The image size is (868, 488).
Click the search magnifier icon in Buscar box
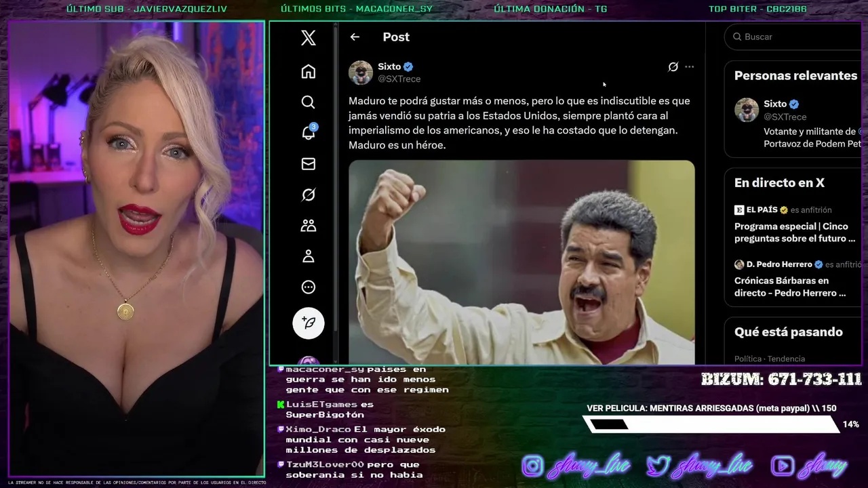click(736, 37)
